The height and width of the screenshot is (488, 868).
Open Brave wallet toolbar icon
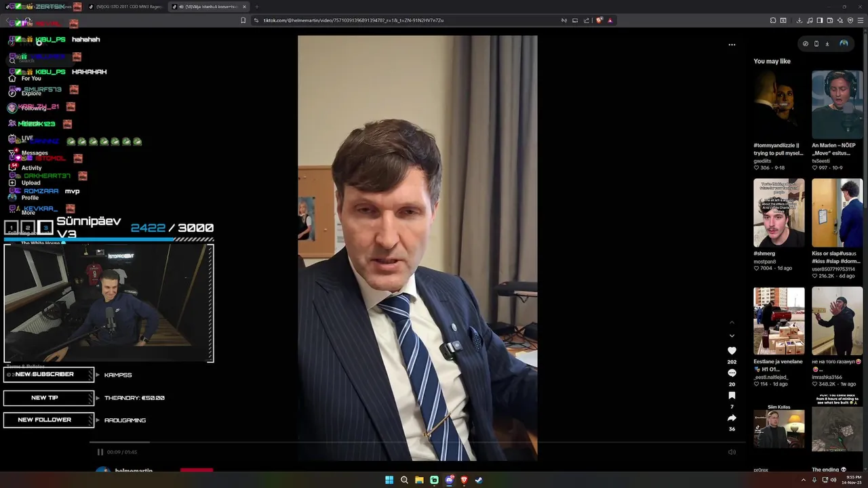(x=830, y=20)
